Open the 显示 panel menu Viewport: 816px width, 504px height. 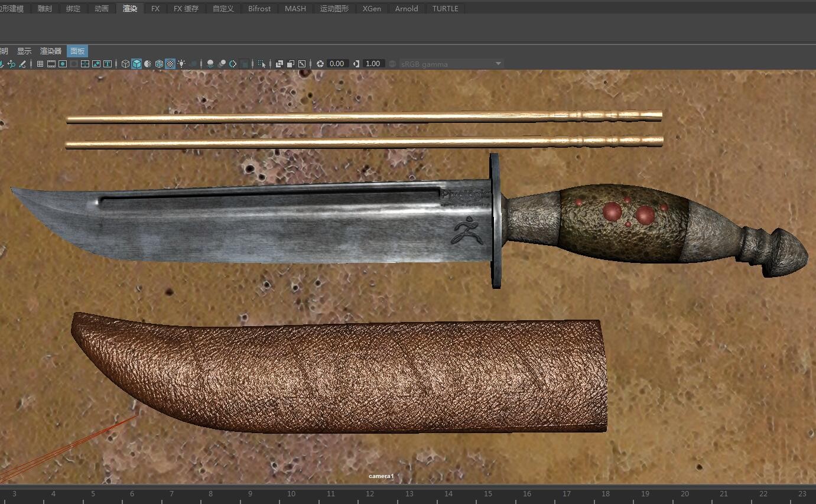click(x=24, y=51)
